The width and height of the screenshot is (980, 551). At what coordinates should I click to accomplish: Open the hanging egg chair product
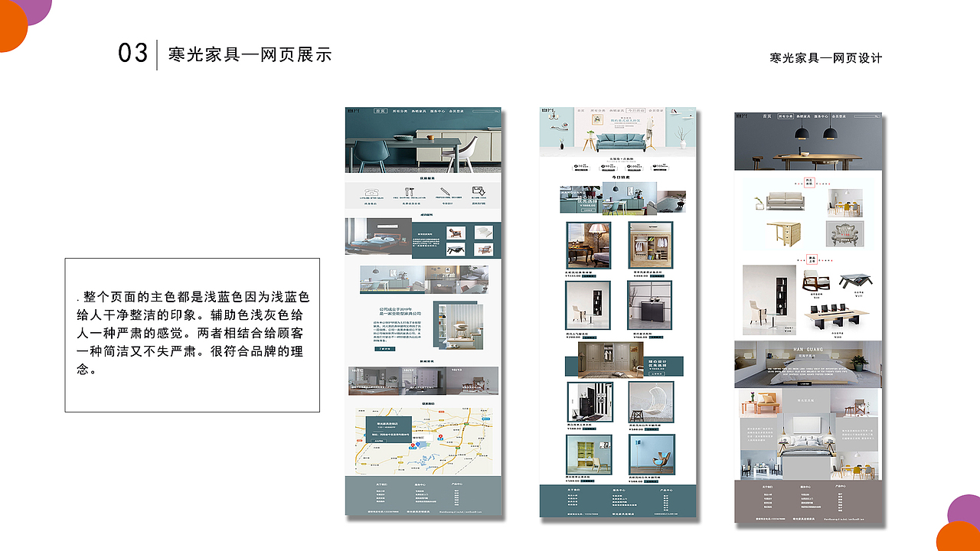click(652, 403)
